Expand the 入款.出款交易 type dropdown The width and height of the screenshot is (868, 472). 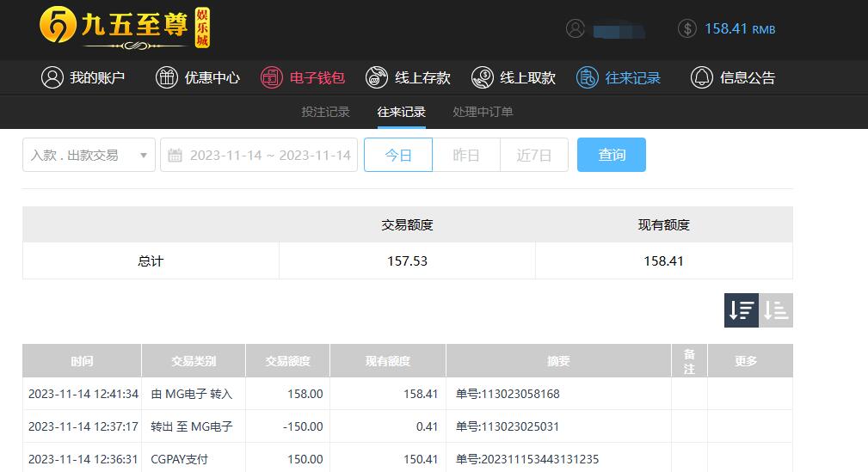coord(89,155)
